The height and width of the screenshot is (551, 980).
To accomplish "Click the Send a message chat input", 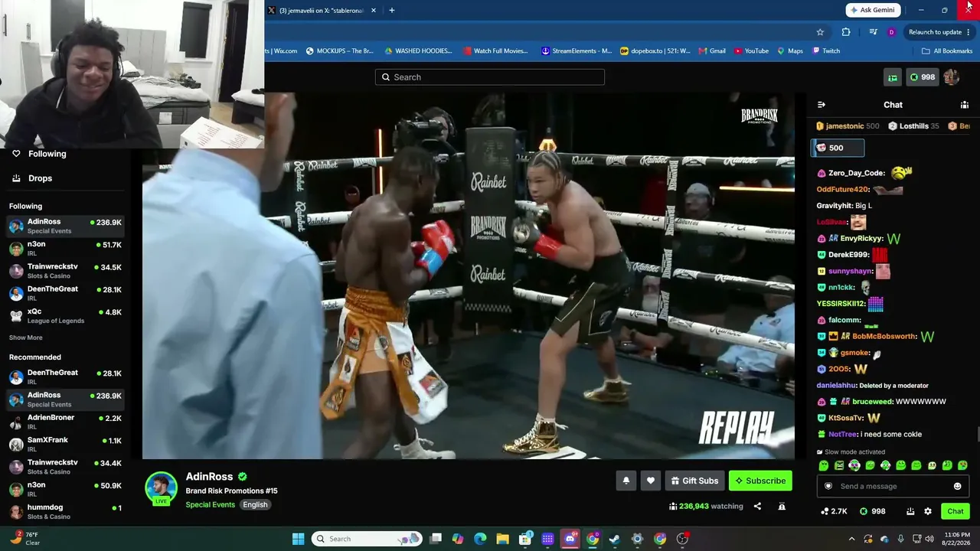I will click(893, 486).
